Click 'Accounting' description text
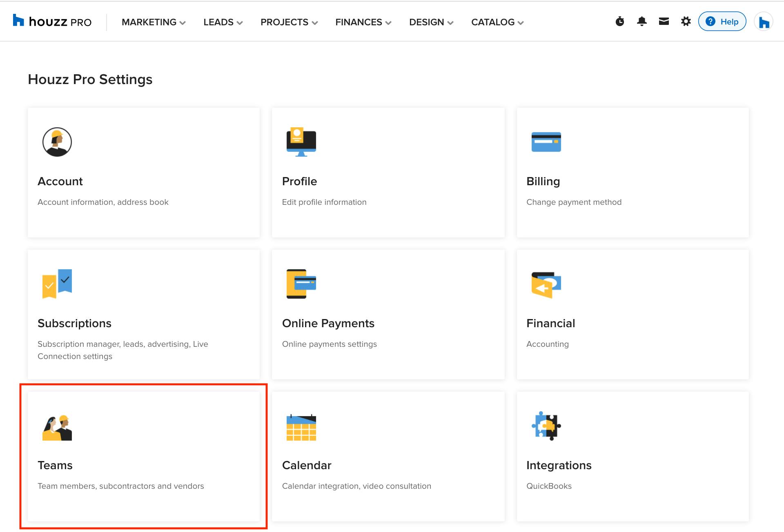This screenshot has width=784, height=532. click(547, 344)
